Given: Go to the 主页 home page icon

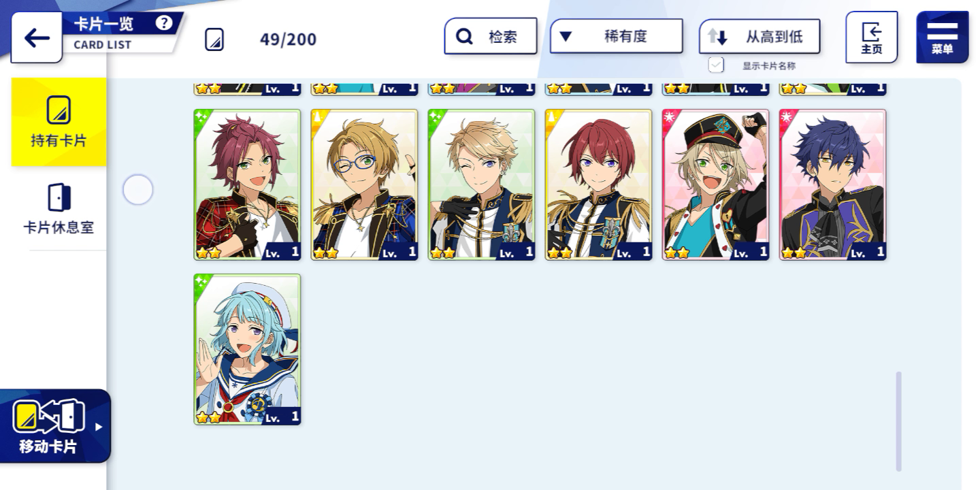Looking at the screenshot, I should click(872, 37).
